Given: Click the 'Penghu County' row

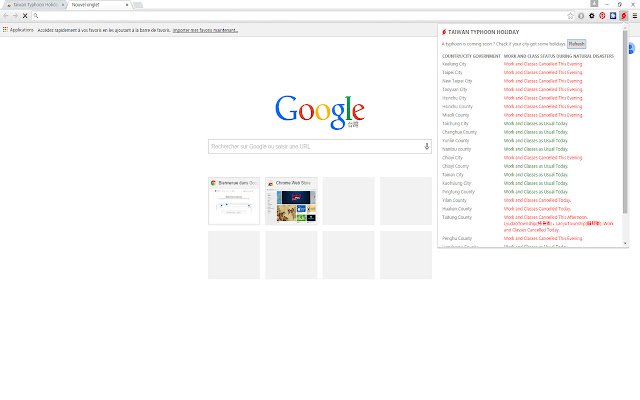Looking at the screenshot, I should (x=529, y=238).
